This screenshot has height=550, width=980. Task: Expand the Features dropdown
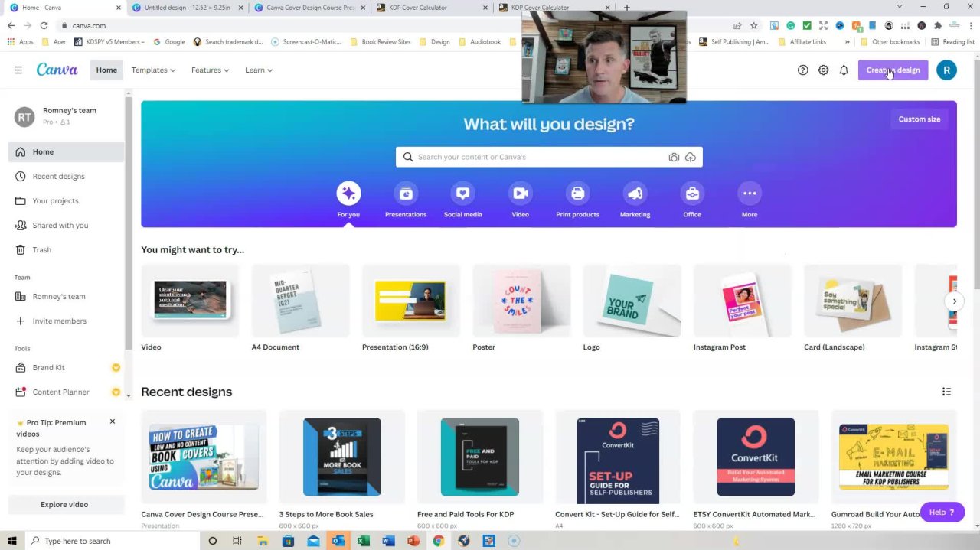[210, 70]
